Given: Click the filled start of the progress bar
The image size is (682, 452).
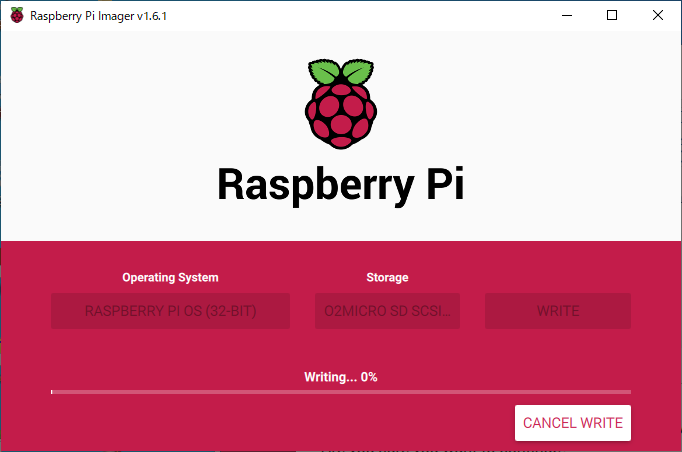Looking at the screenshot, I should pyautogui.click(x=52, y=392).
